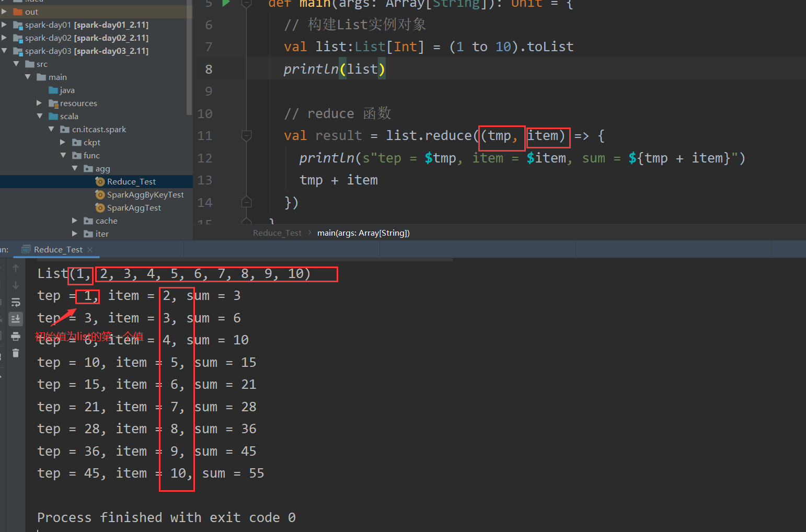Select the ckpt package row
806x532 pixels.
pyautogui.click(x=96, y=142)
